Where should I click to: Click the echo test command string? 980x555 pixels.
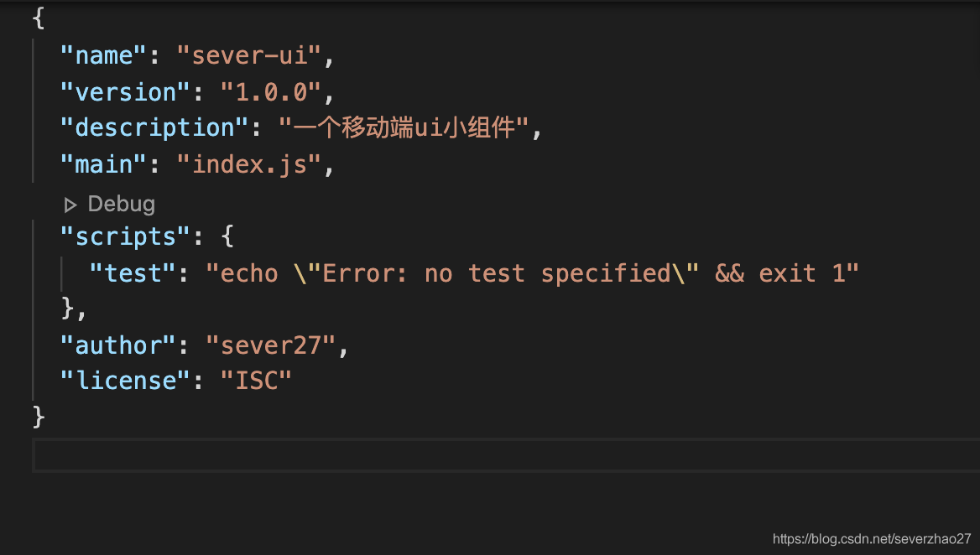(532, 273)
